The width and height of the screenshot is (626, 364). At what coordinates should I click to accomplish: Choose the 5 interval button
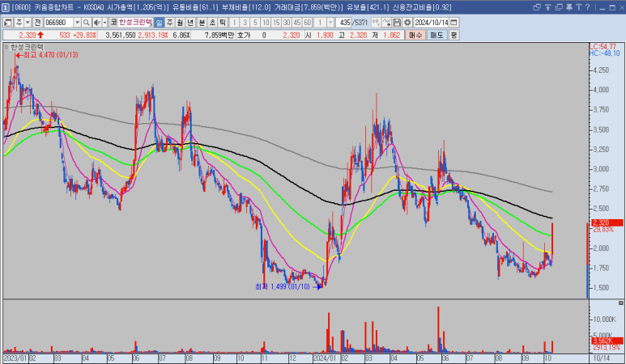(256, 23)
